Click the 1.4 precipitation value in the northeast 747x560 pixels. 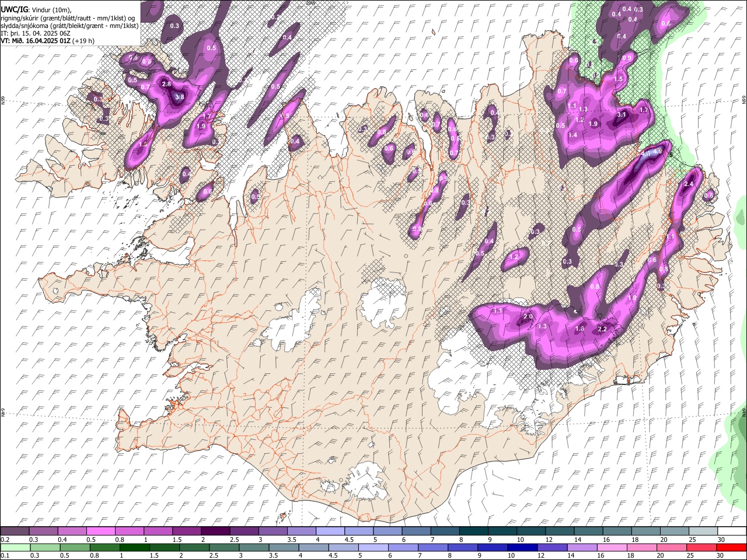(x=573, y=135)
